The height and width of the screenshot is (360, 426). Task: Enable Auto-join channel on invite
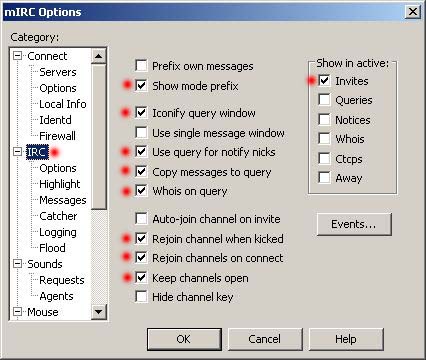pyautogui.click(x=141, y=219)
